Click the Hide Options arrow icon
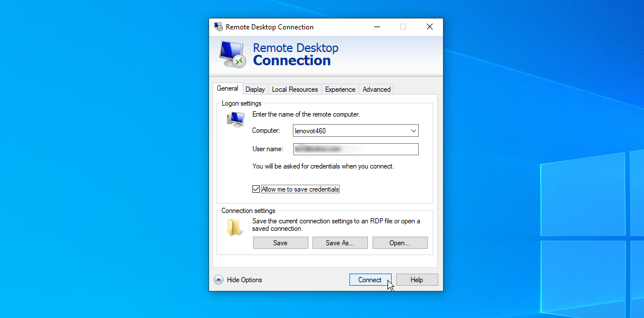The image size is (644, 318). coord(218,280)
